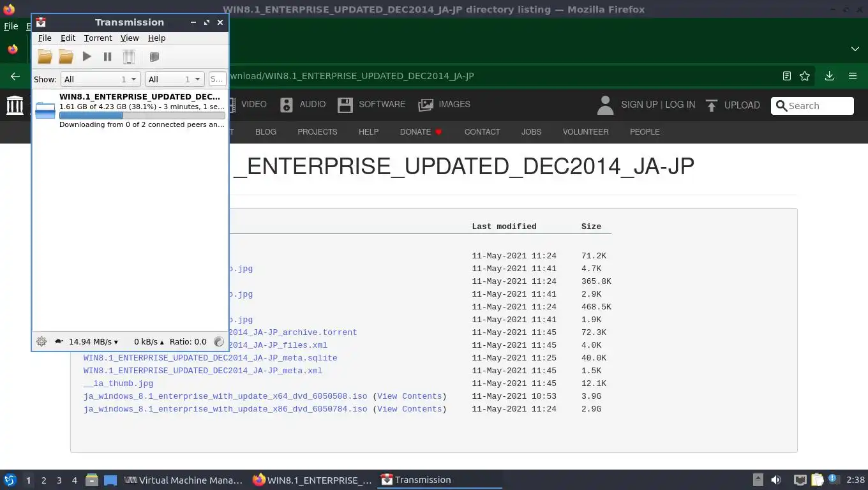Bookmark this page with the star icon
The image size is (868, 490).
(x=805, y=76)
